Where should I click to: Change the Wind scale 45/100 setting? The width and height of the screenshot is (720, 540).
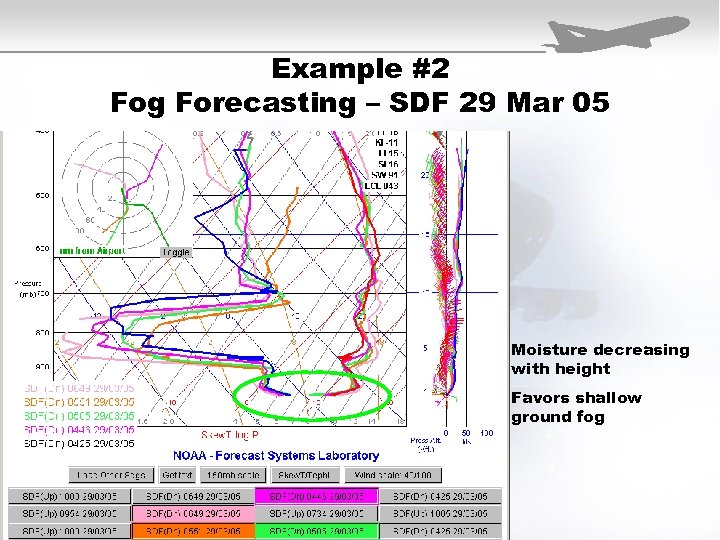coord(393,475)
